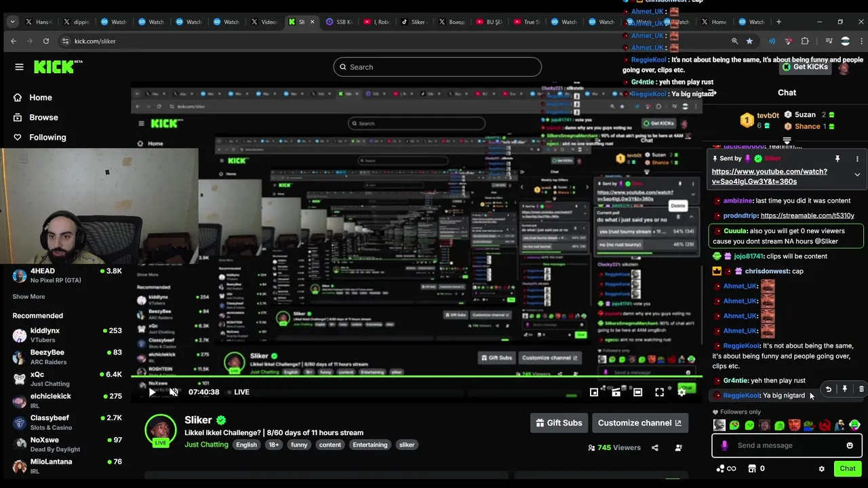Open BeezyBee recommended channel

coord(67,357)
